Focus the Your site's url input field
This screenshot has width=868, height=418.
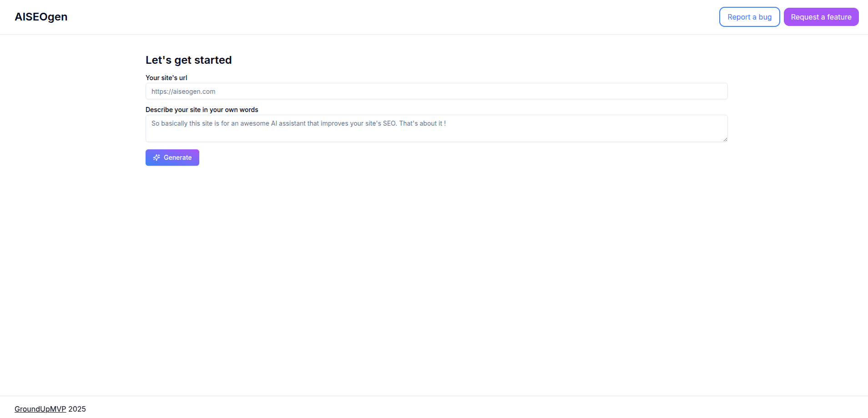click(x=436, y=91)
